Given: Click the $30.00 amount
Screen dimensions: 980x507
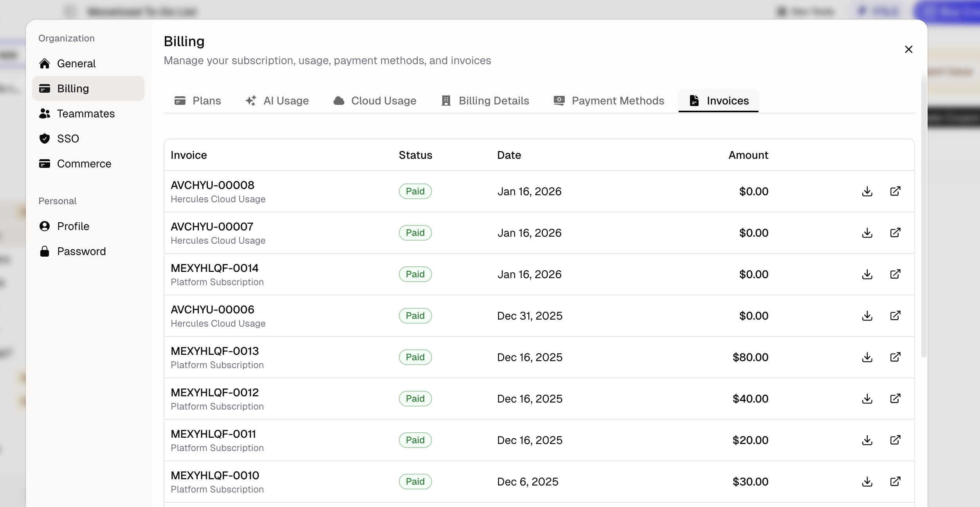Looking at the screenshot, I should pos(750,482).
